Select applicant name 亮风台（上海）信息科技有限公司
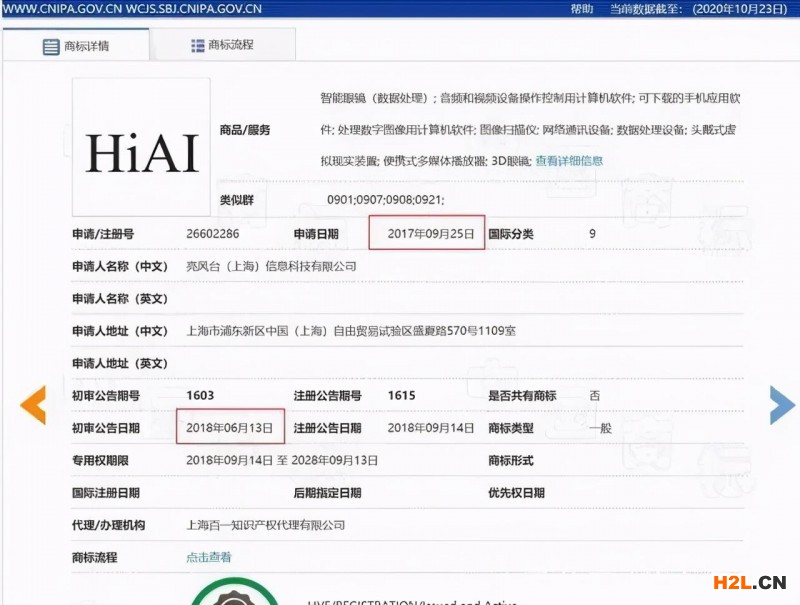Screen dimensions: 800x605 coord(271,266)
